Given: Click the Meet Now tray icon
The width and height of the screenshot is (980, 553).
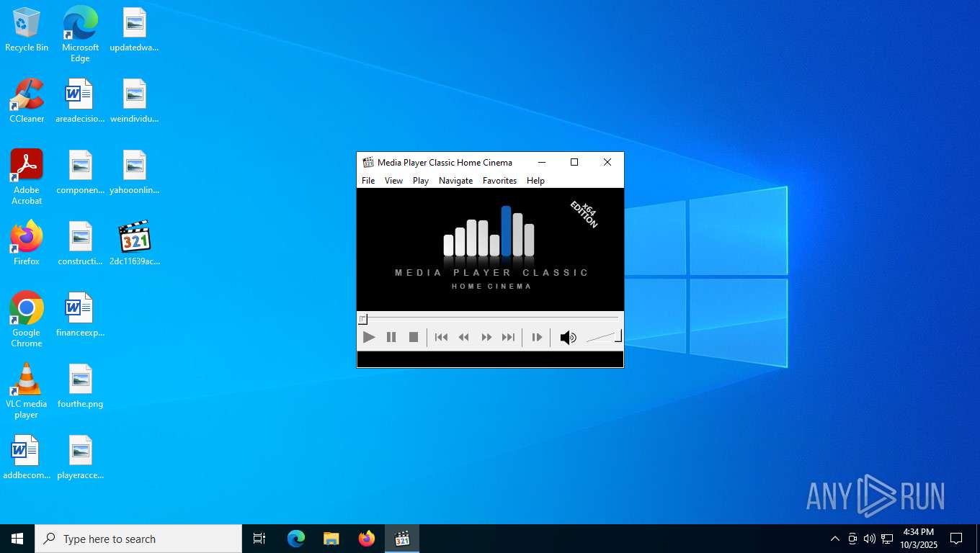Looking at the screenshot, I should (852, 539).
